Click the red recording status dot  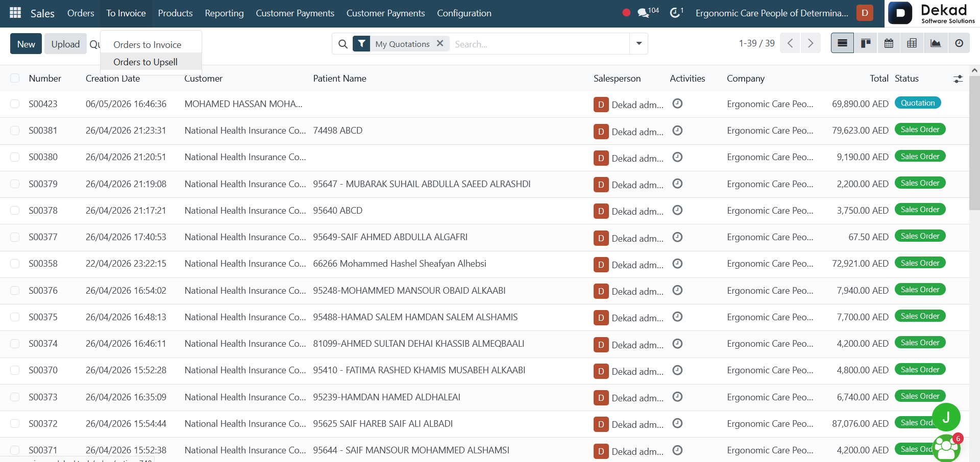(x=626, y=13)
